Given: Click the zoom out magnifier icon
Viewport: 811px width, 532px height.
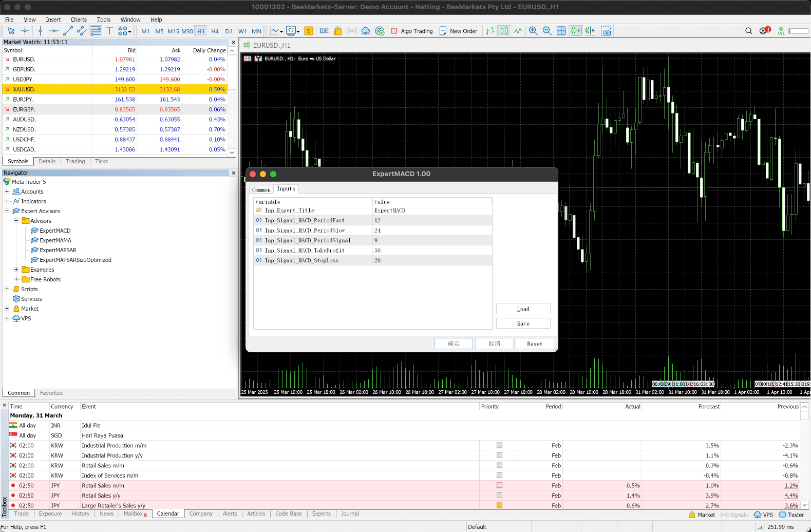Looking at the screenshot, I should pyautogui.click(x=547, y=31).
